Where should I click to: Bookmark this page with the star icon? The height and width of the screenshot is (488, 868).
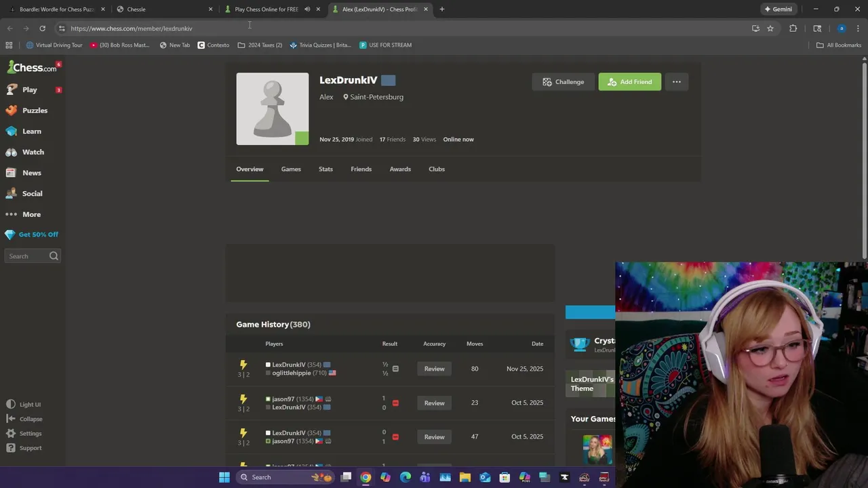(770, 28)
